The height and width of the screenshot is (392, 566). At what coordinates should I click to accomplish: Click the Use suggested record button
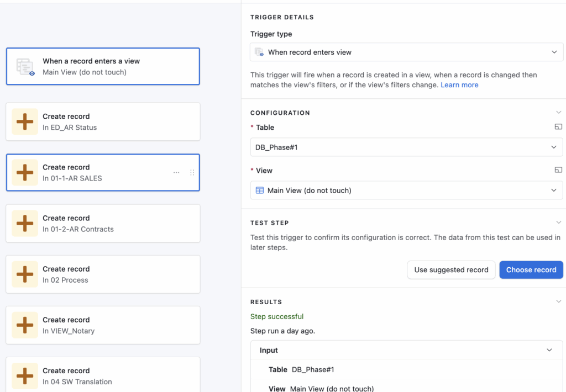(451, 270)
